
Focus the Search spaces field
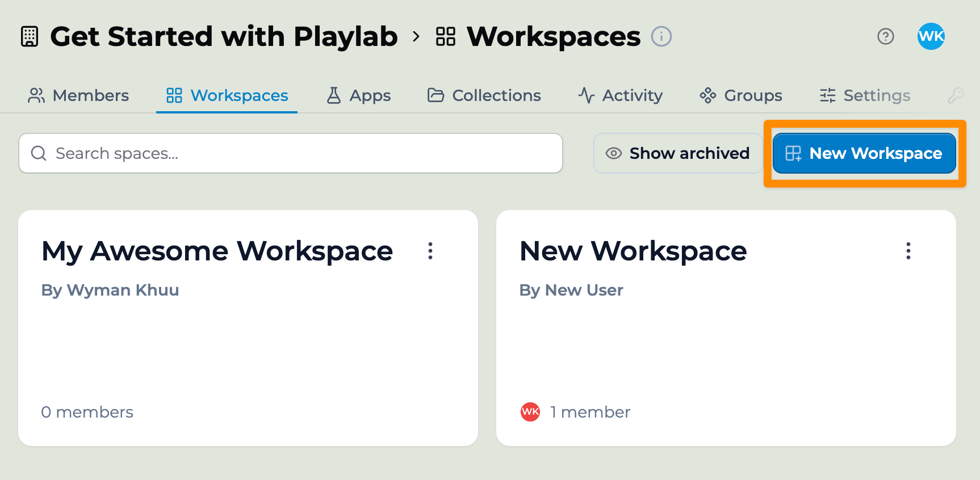(291, 153)
